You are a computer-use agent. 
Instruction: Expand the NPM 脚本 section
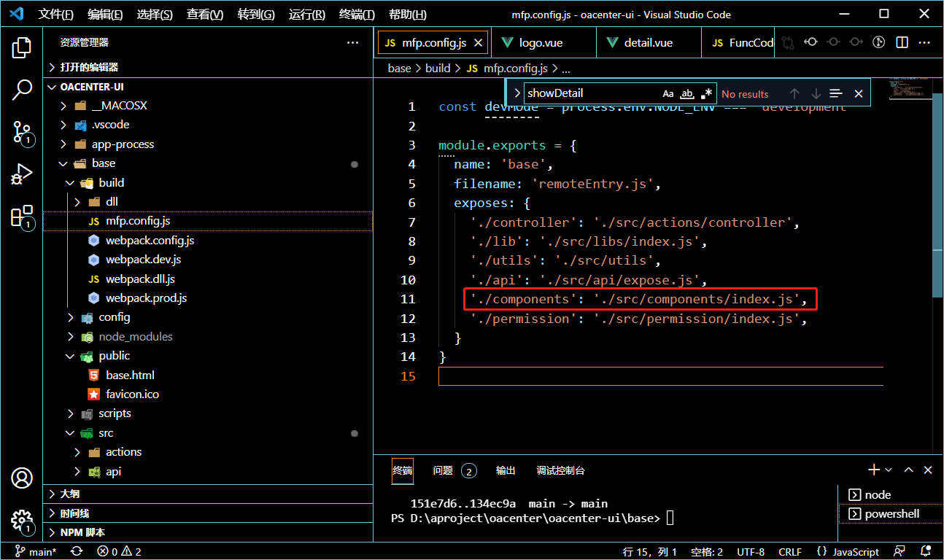click(x=82, y=532)
